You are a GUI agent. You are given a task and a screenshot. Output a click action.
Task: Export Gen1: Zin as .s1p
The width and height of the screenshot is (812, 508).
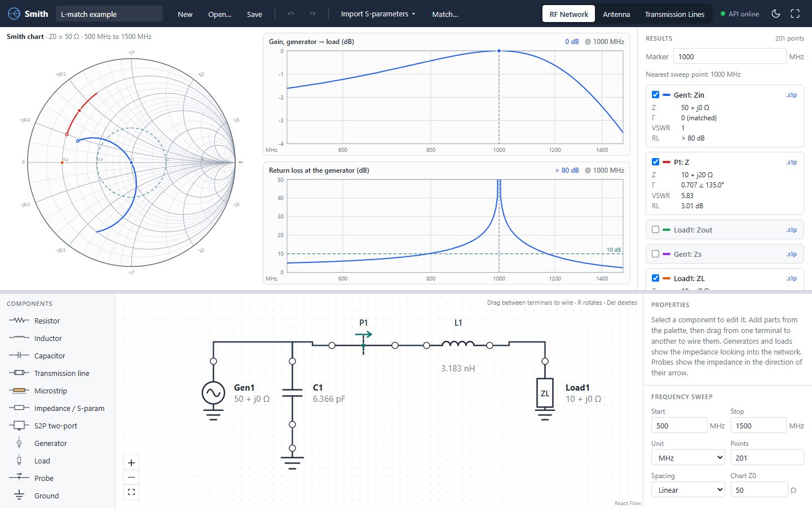[x=792, y=95]
